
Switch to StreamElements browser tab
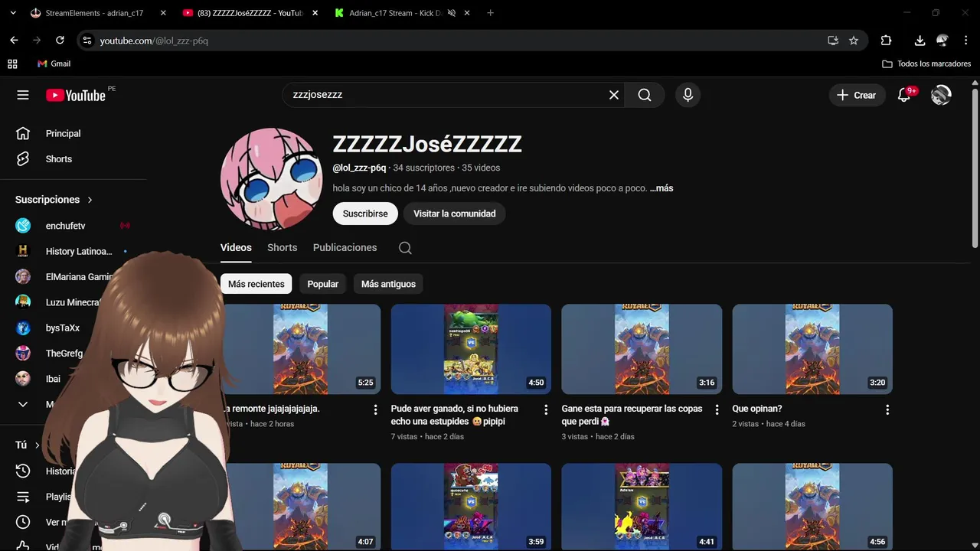pyautogui.click(x=93, y=13)
